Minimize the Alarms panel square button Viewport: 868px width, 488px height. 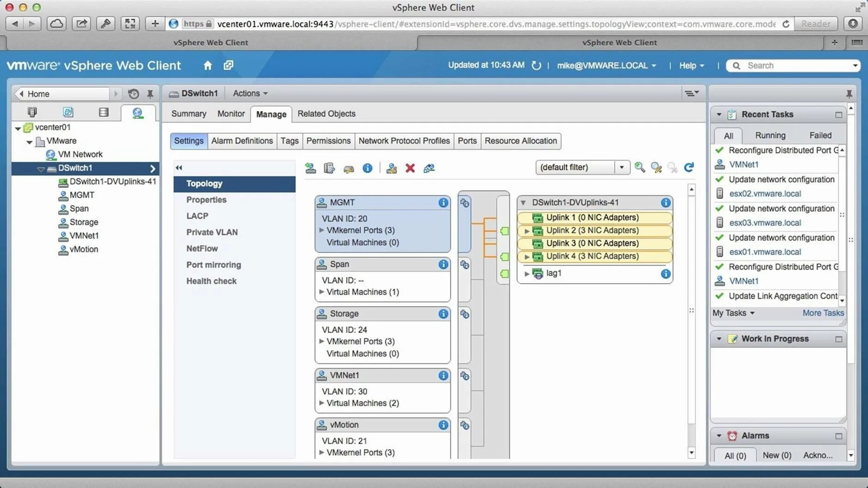point(838,436)
